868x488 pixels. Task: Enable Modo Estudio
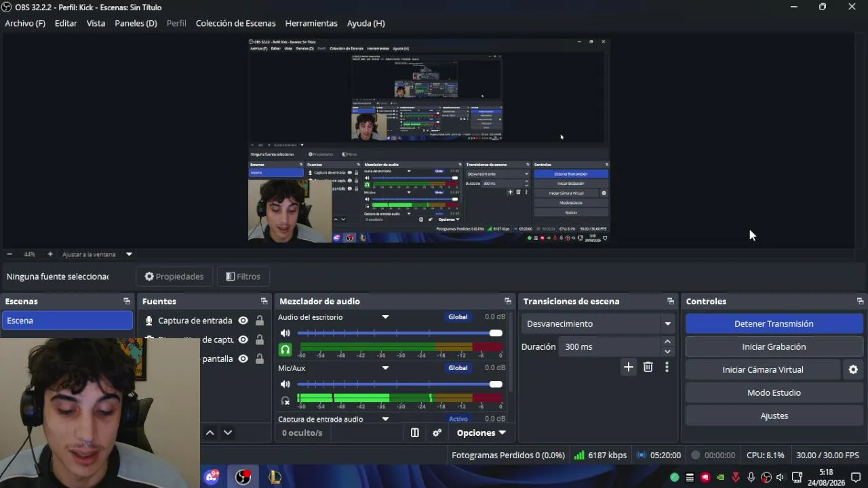coord(774,393)
